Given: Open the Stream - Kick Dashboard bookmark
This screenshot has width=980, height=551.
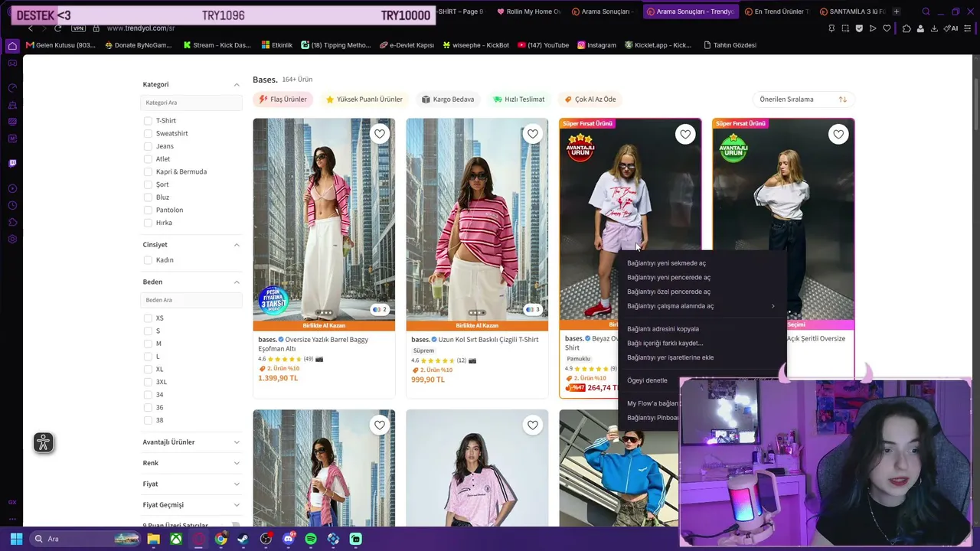Looking at the screenshot, I should pos(217,45).
